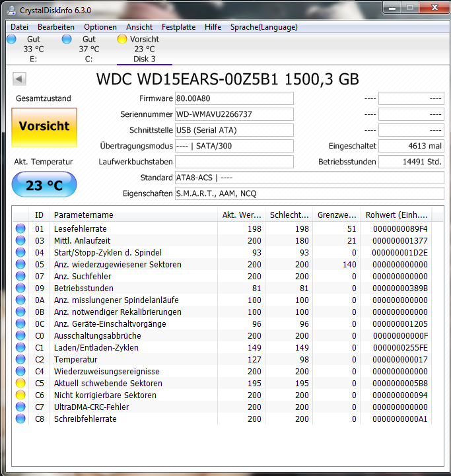Click the status dot for Anz. Geräte-Einschaltvorgänge
This screenshot has width=451, height=476.
coord(20,323)
